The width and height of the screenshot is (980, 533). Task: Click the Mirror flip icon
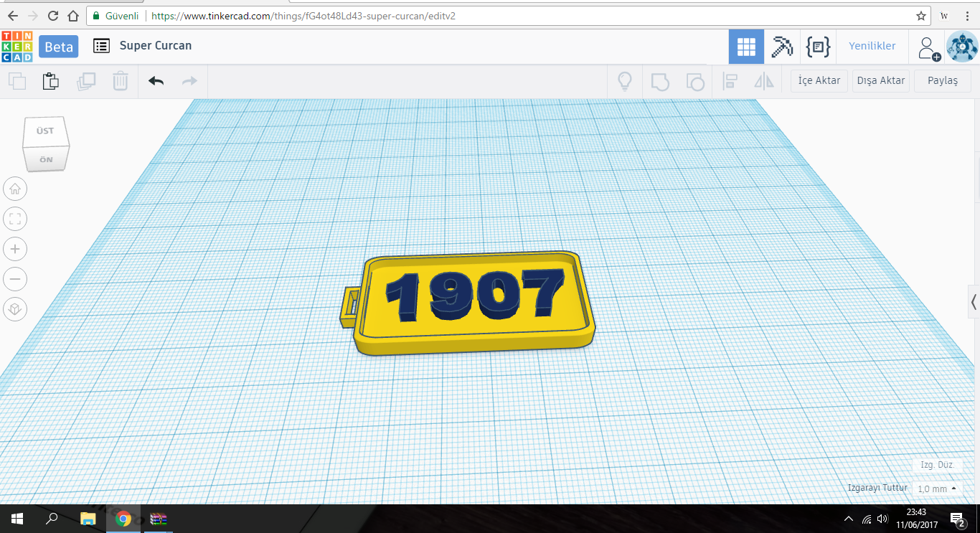pos(764,81)
